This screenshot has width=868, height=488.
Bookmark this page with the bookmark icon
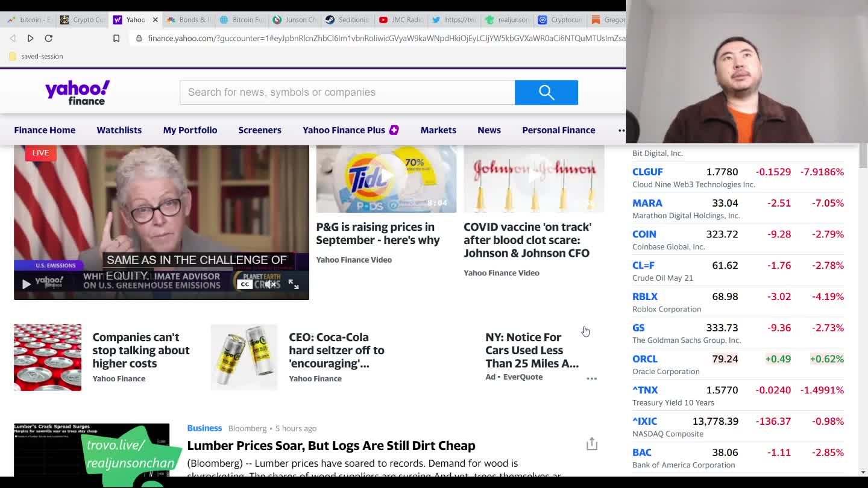pyautogui.click(x=116, y=38)
